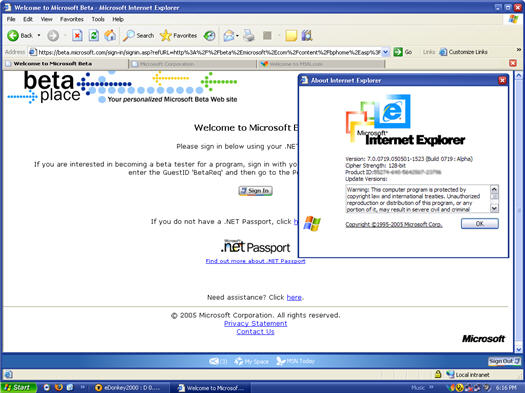Click the system tray clock 6:16 PM
525x393 pixels.
coord(506,388)
